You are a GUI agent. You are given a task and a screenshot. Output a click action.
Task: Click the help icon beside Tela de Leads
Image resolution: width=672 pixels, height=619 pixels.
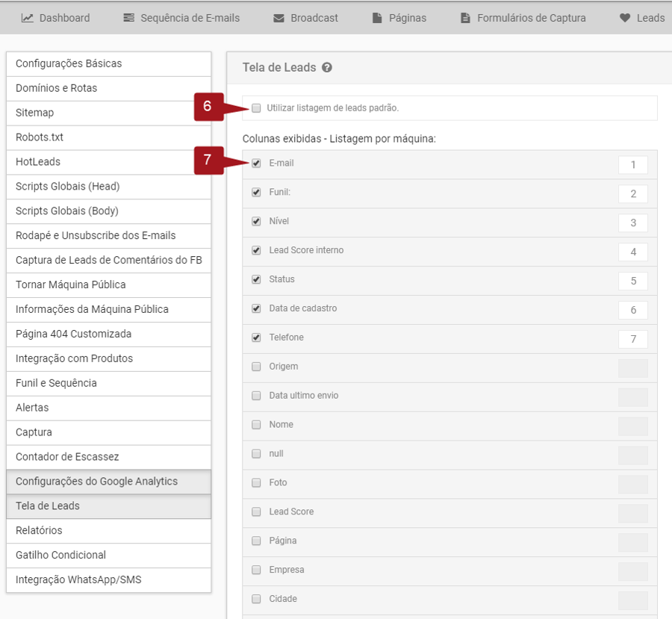[327, 68]
